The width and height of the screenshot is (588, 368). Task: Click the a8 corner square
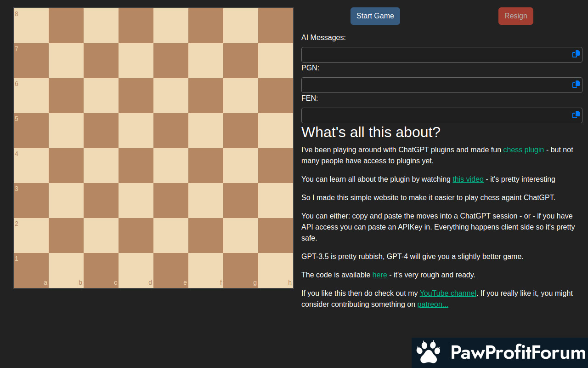[x=31, y=26]
